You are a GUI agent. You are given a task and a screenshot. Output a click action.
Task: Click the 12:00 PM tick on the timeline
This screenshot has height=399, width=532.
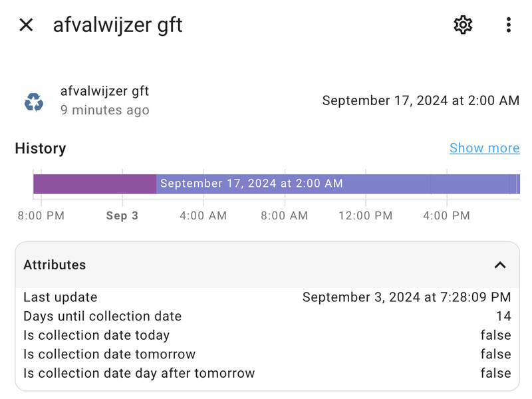(365, 215)
